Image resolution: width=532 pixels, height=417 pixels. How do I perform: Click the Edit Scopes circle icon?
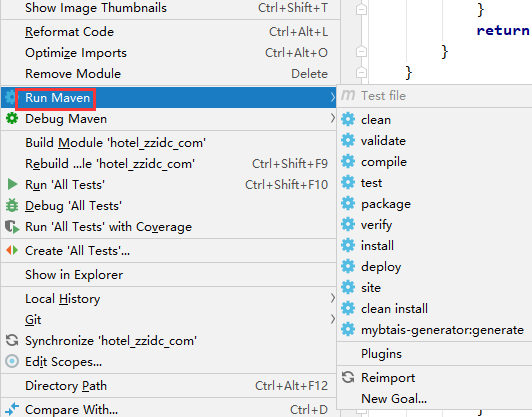tap(12, 361)
